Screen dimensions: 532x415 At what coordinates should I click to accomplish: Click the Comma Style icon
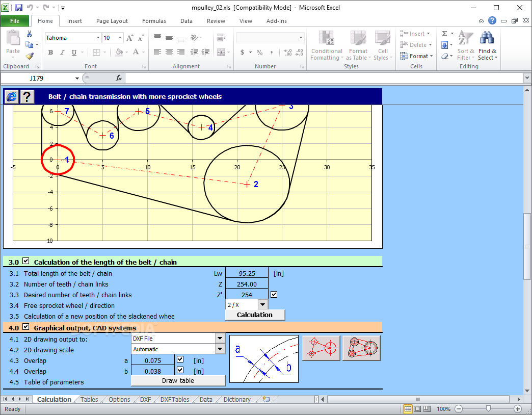pos(272,52)
